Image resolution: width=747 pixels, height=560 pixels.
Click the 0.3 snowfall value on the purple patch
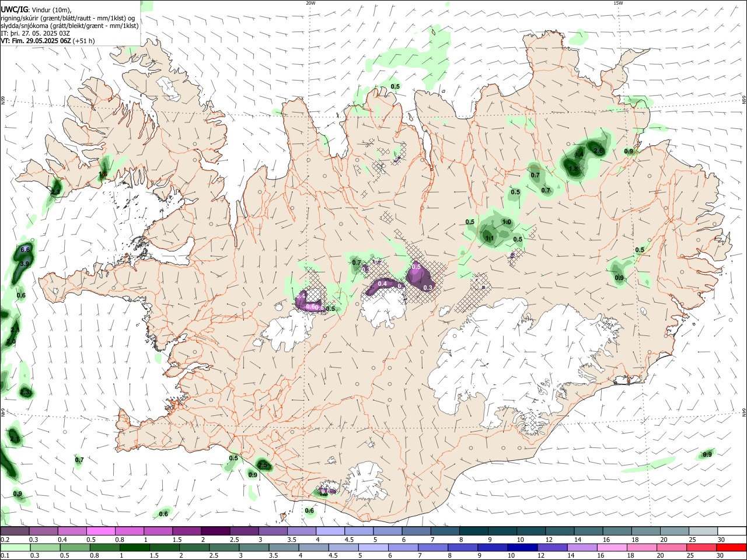pyautogui.click(x=428, y=288)
